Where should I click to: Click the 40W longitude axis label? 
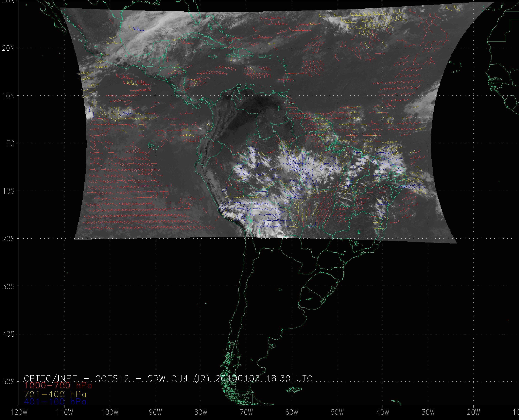[x=383, y=412]
